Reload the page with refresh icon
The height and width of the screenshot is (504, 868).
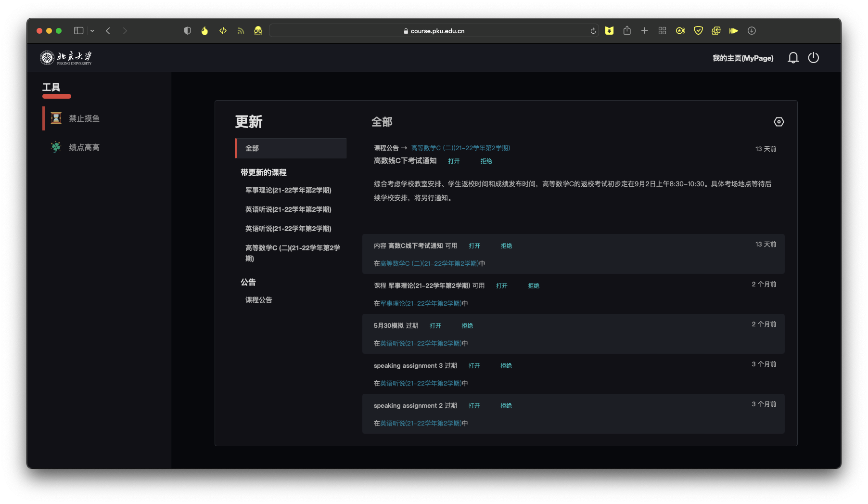click(x=593, y=31)
